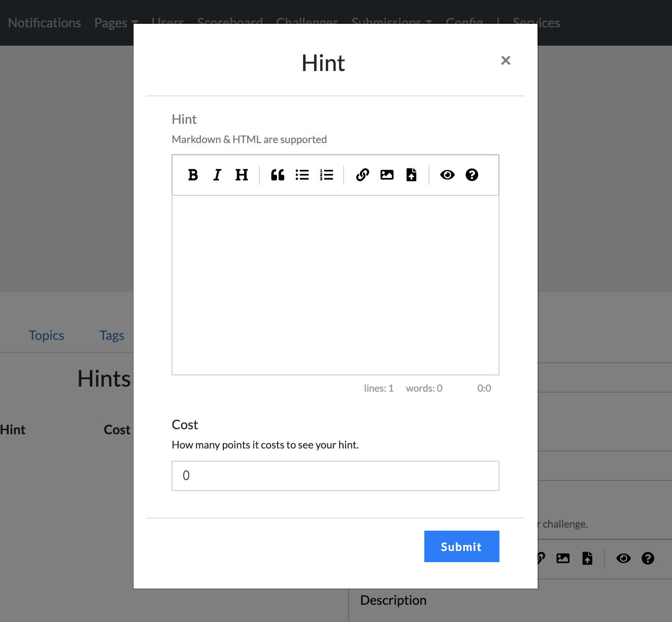The height and width of the screenshot is (622, 672).
Task: Click inside the hint text area
Action: coord(335,285)
